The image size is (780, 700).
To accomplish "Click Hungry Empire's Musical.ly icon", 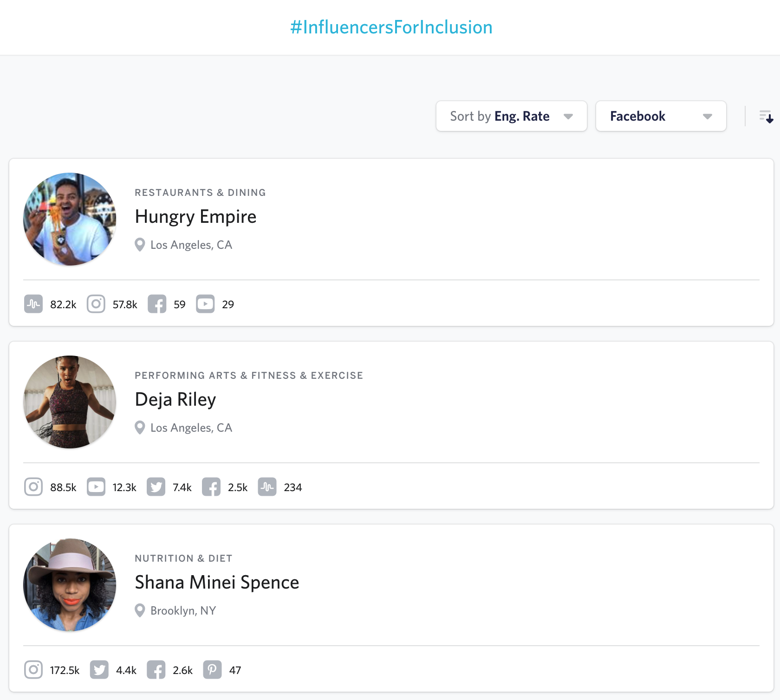I will [x=33, y=304].
